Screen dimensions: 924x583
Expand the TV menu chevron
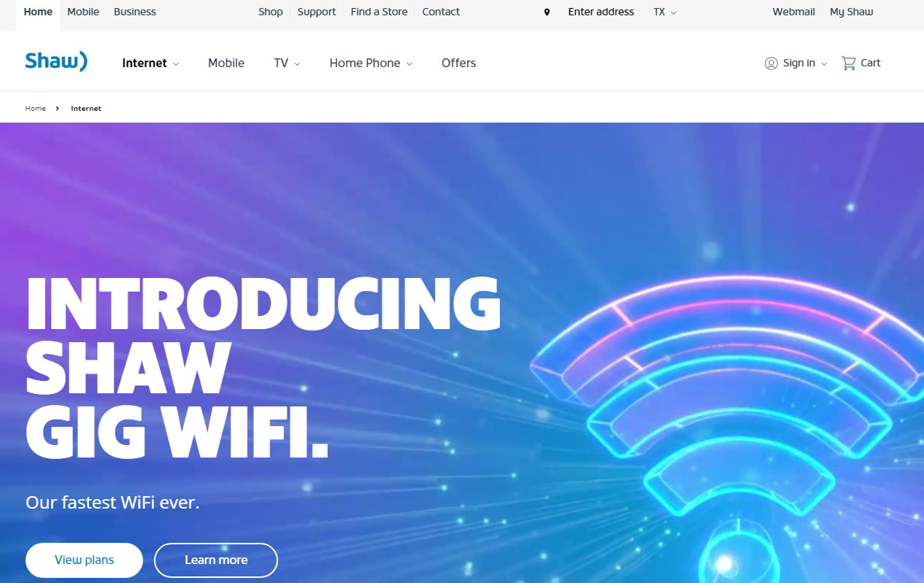[x=297, y=64]
